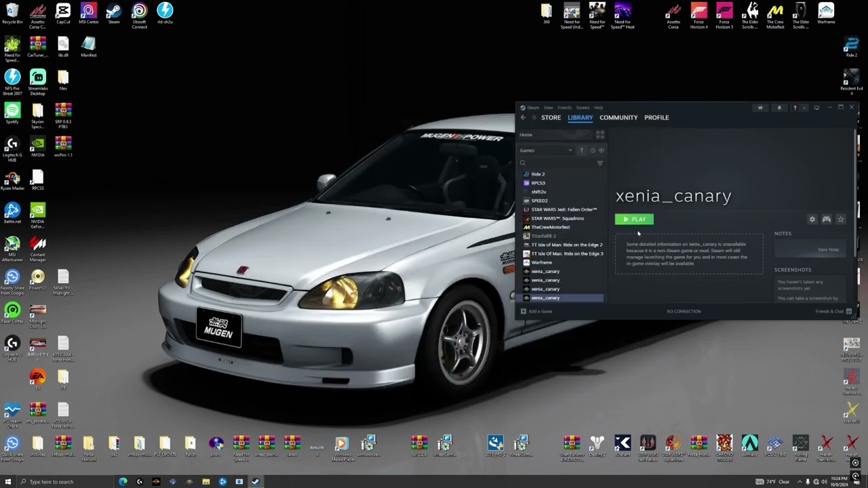This screenshot has width=868, height=488.
Task: Click the taskbar search box
Action: pos(66,482)
